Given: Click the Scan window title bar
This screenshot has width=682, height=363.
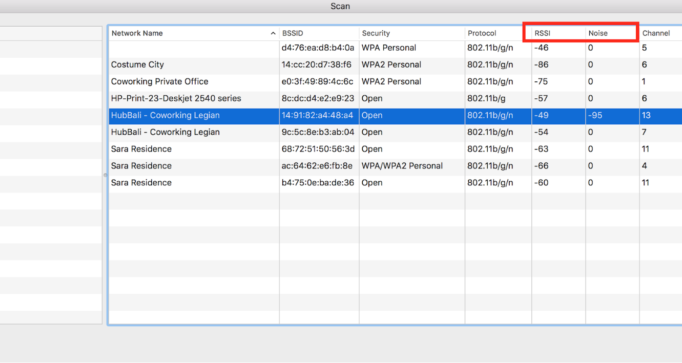Looking at the screenshot, I should click(341, 6).
